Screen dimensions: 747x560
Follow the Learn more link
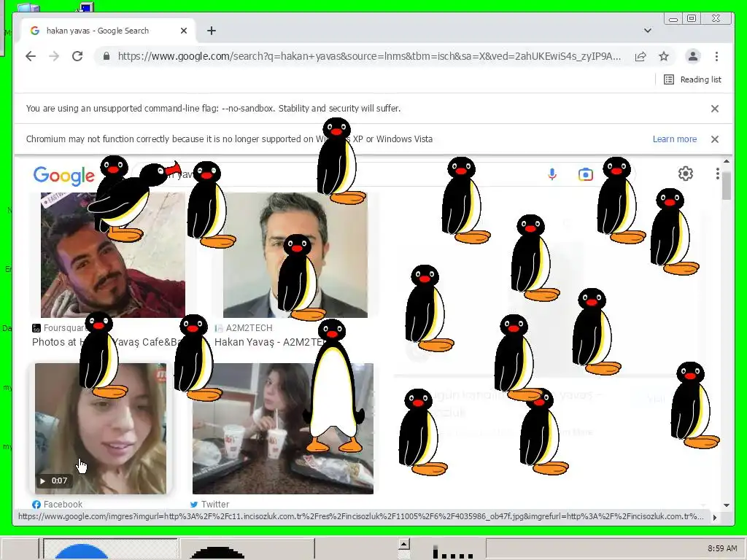(675, 139)
